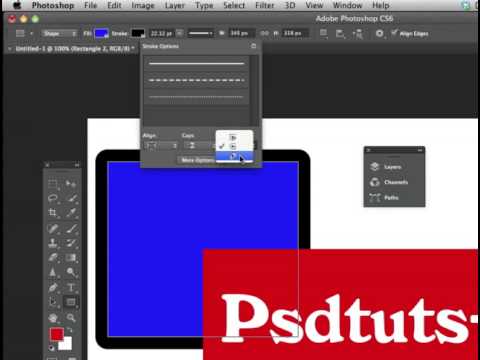Select the Healing Brush tool
This screenshot has width=480, height=360.
tap(53, 228)
